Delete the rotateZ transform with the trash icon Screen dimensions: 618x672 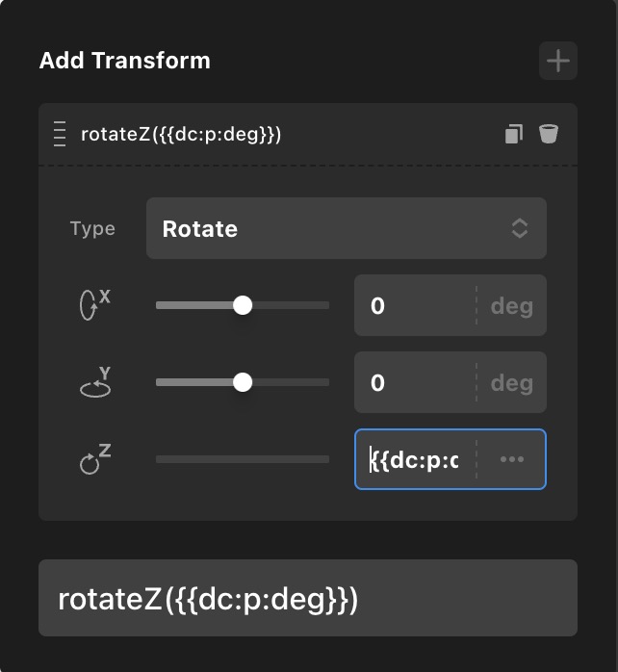549,134
